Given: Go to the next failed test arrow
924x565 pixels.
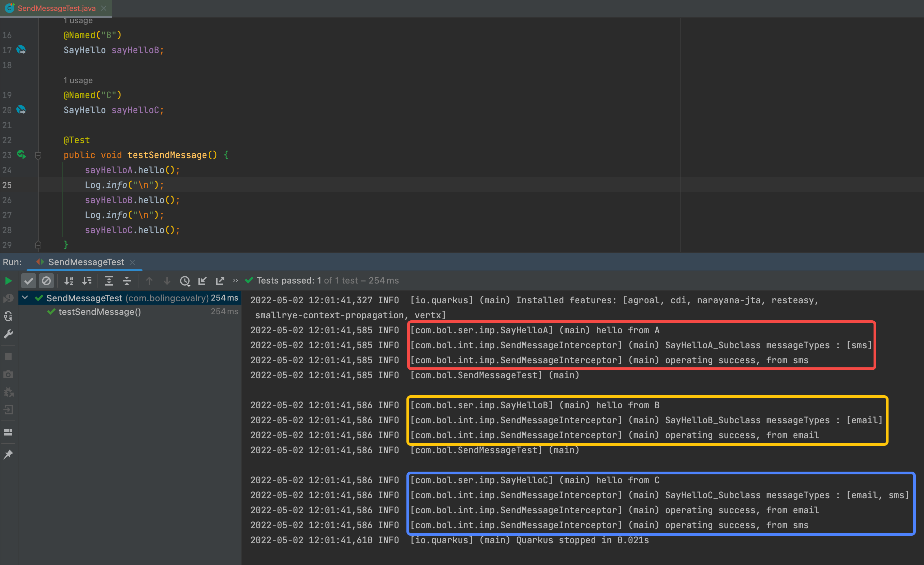Looking at the screenshot, I should tap(167, 280).
